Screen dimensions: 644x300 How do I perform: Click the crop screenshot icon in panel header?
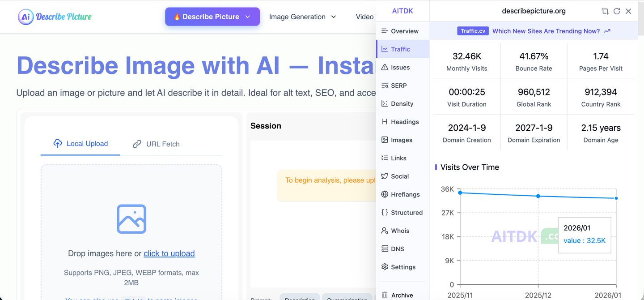coord(605,11)
